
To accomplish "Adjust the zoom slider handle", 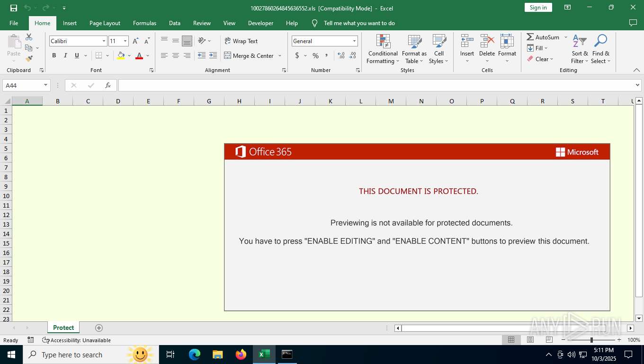I will pyautogui.click(x=591, y=340).
